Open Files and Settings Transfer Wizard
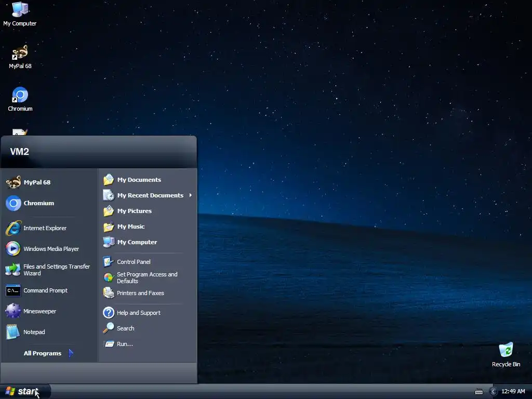This screenshot has height=399, width=532. coord(49,270)
